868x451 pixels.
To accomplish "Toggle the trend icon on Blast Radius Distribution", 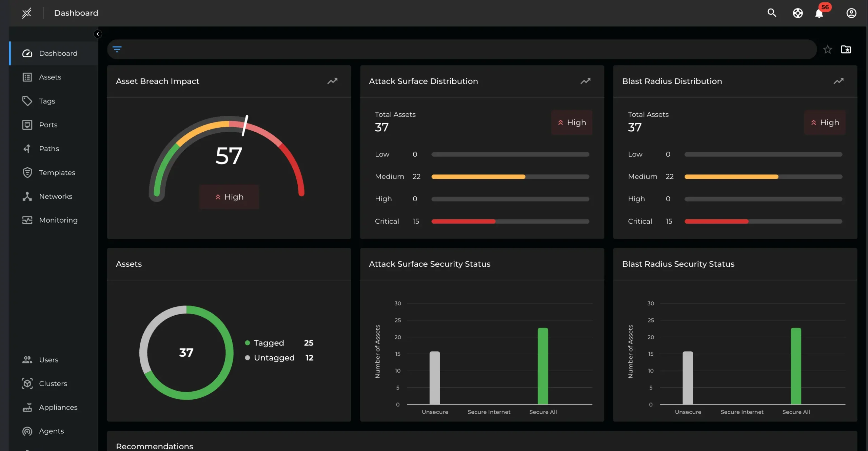I will coord(839,81).
